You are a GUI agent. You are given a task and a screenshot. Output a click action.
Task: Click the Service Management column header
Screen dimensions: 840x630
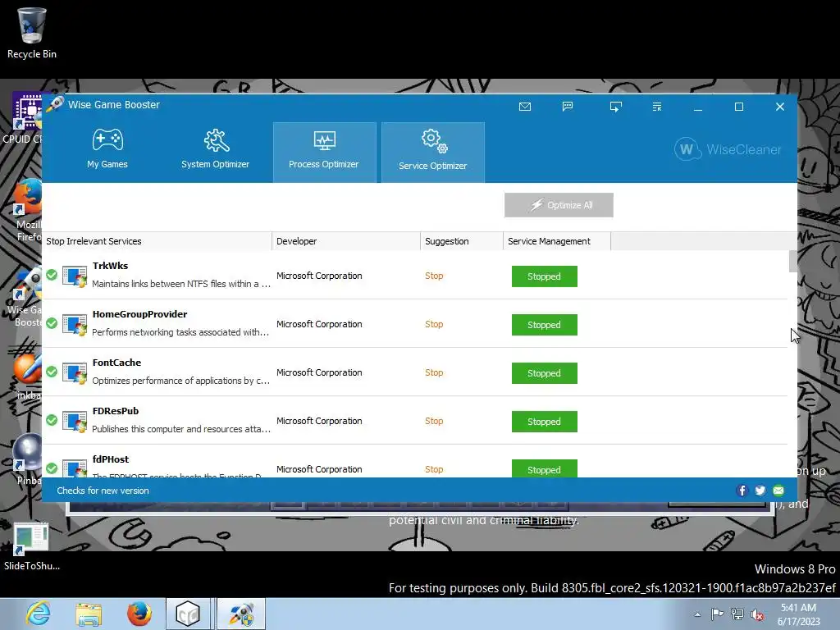click(557, 241)
